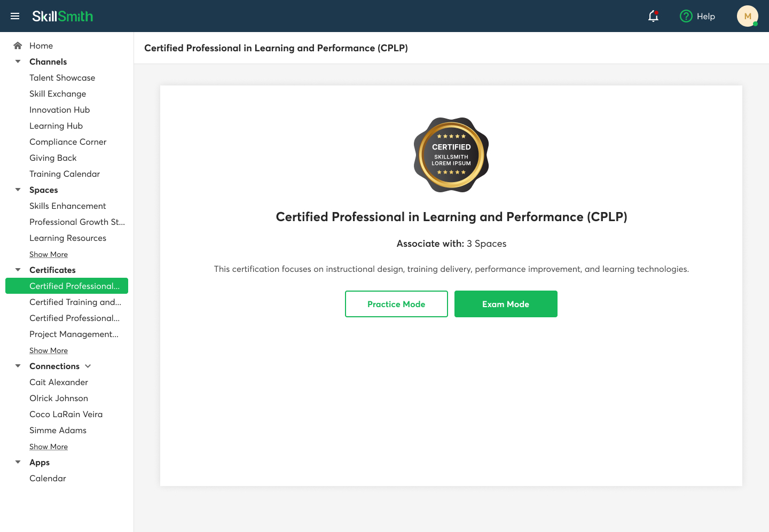The image size is (769, 532).
Task: Collapse the Spaces section
Action: tap(18, 190)
